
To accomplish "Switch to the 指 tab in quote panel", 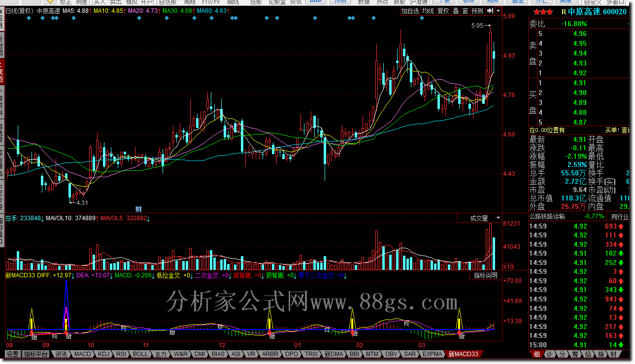I will point(601,354).
